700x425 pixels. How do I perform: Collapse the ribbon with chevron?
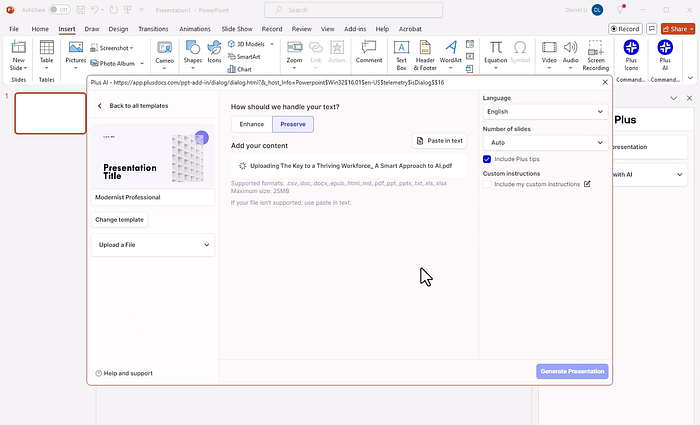click(690, 78)
